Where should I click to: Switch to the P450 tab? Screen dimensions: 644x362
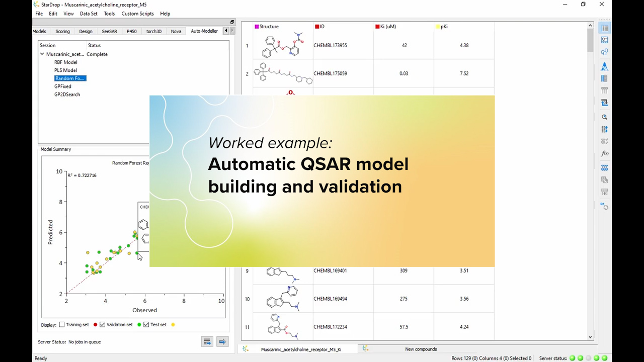[131, 31]
